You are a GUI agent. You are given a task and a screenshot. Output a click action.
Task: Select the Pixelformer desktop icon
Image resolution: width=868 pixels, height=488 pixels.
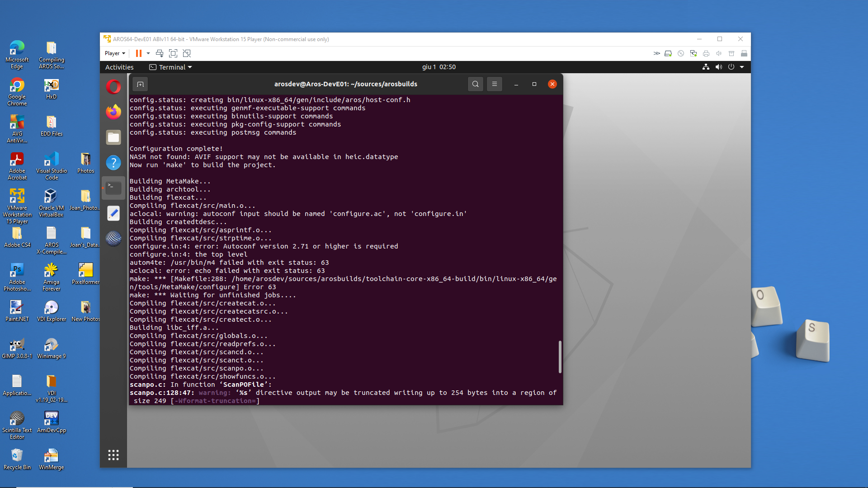(x=85, y=274)
